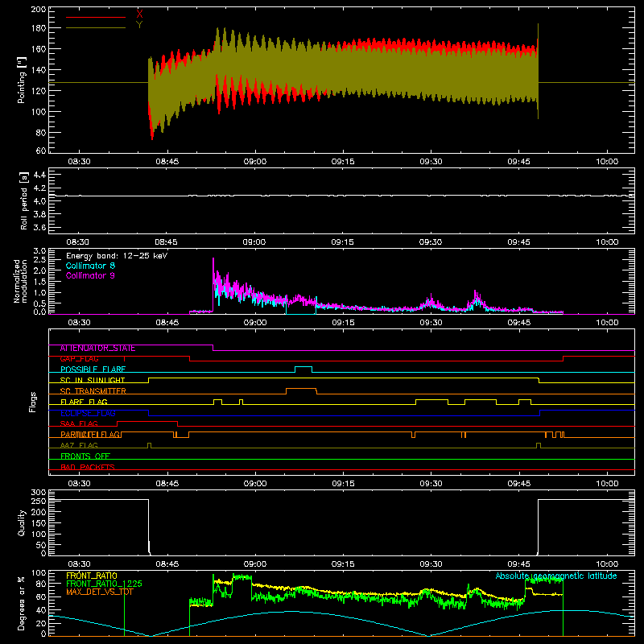Click the Absolute geomagnetic latitude label
The image size is (644, 644).
point(556,576)
